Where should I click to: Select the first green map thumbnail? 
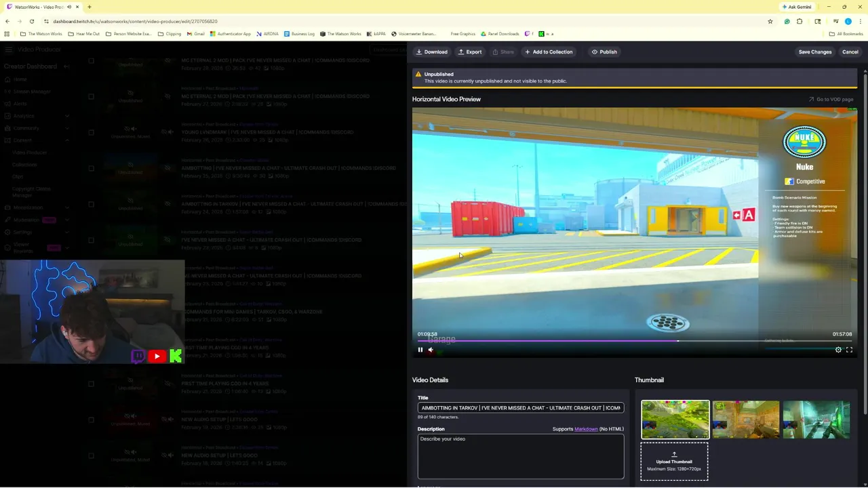675,420
